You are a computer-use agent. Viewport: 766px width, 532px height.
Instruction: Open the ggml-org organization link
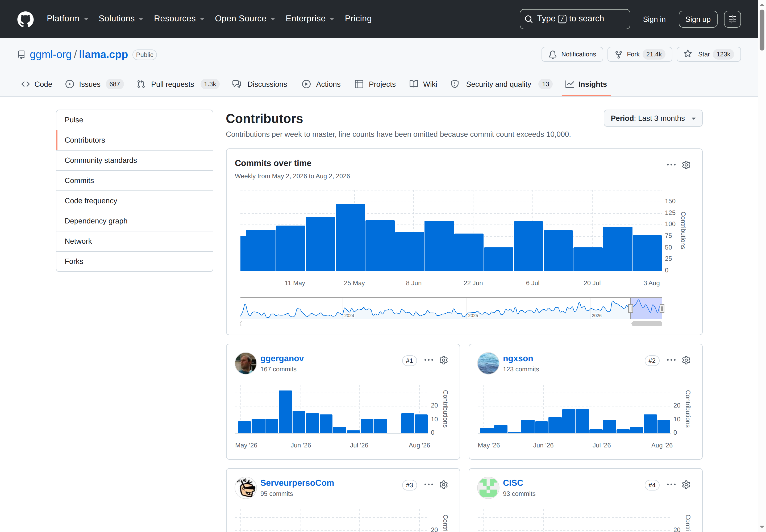coord(51,54)
